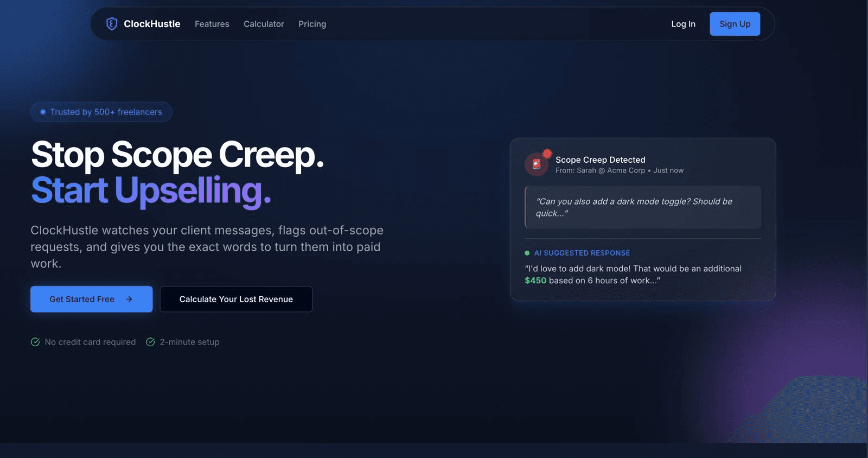Screen dimensions: 868x458
Task: Click the quoted dark mode toggle message
Action: tap(643, 207)
